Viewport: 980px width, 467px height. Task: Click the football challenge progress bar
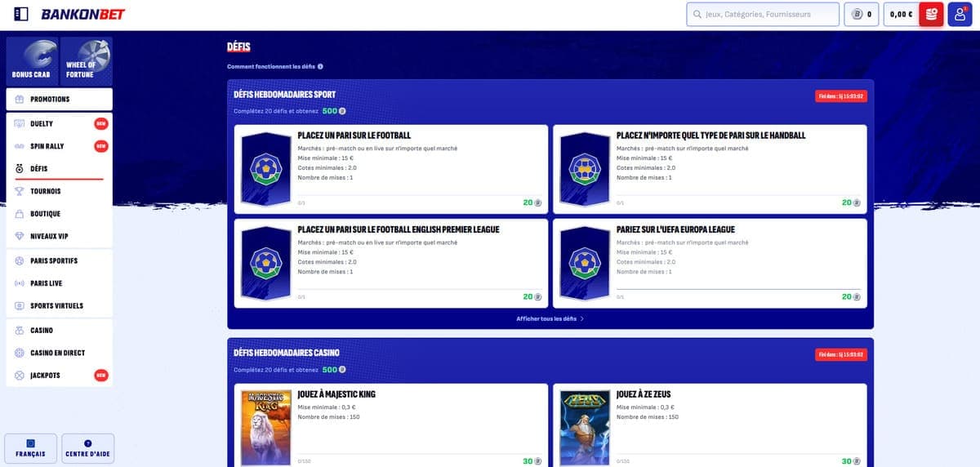pyautogui.click(x=420, y=197)
